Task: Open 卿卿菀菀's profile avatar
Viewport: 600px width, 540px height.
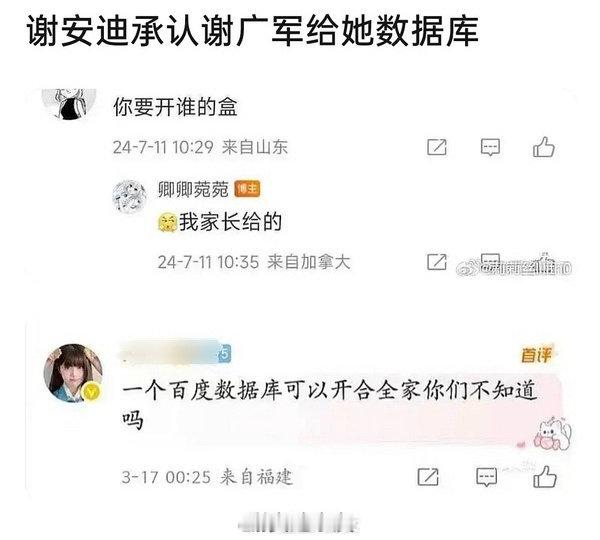Action: [129, 196]
